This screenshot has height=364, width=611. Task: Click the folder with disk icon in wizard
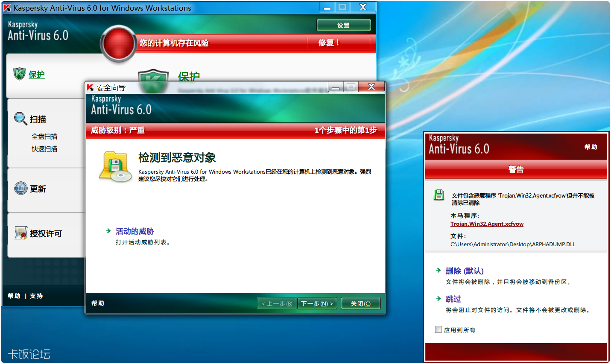115,167
